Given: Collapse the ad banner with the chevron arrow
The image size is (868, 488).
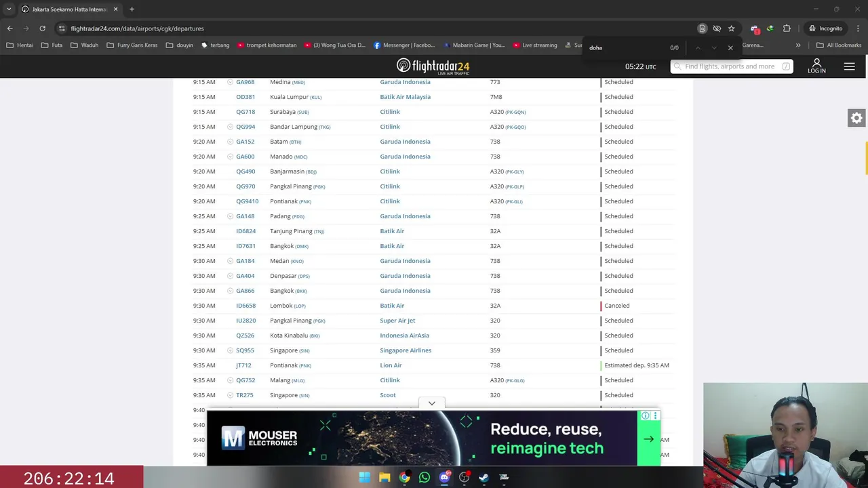Looking at the screenshot, I should point(431,403).
